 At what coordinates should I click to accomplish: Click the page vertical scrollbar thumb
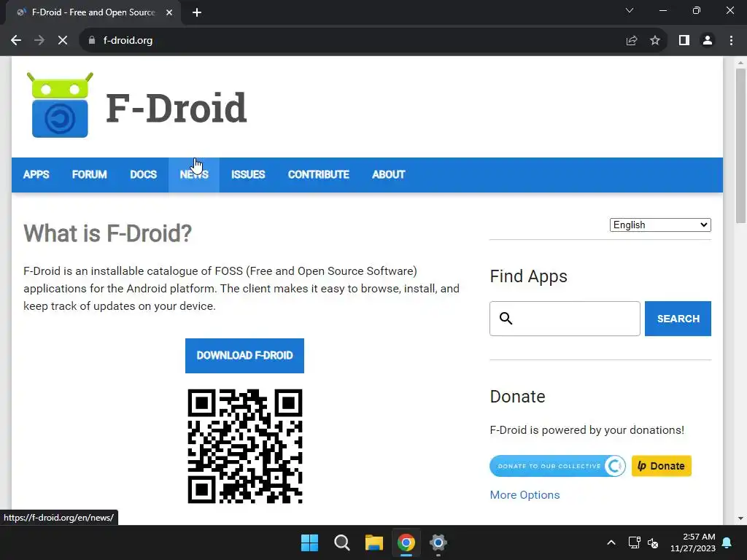click(741, 145)
